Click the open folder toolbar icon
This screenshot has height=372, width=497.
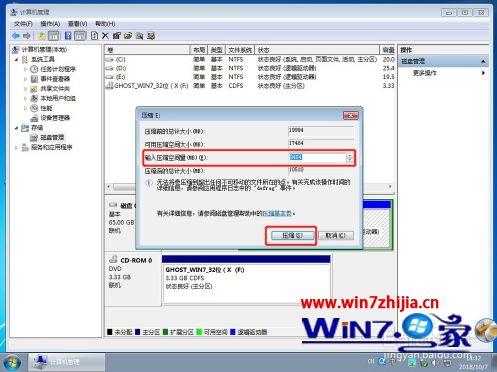point(128,36)
